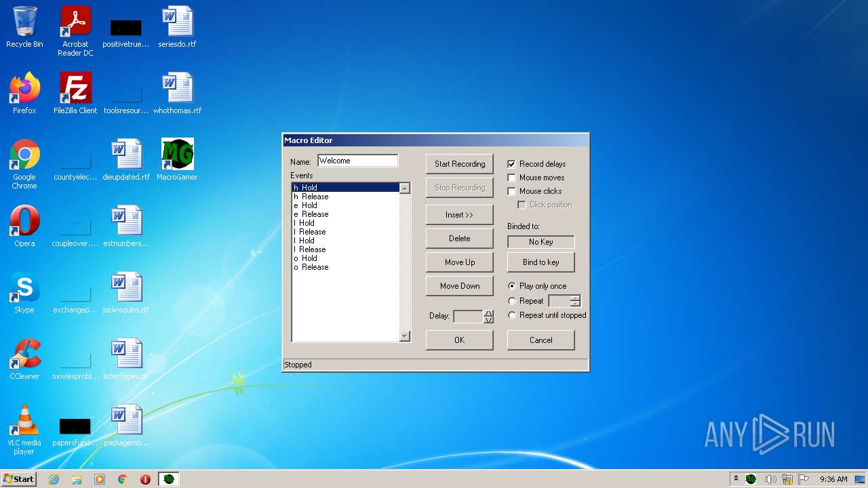Select the jackrequire.rtf document icon
This screenshot has height=488, width=868.
click(126, 293)
